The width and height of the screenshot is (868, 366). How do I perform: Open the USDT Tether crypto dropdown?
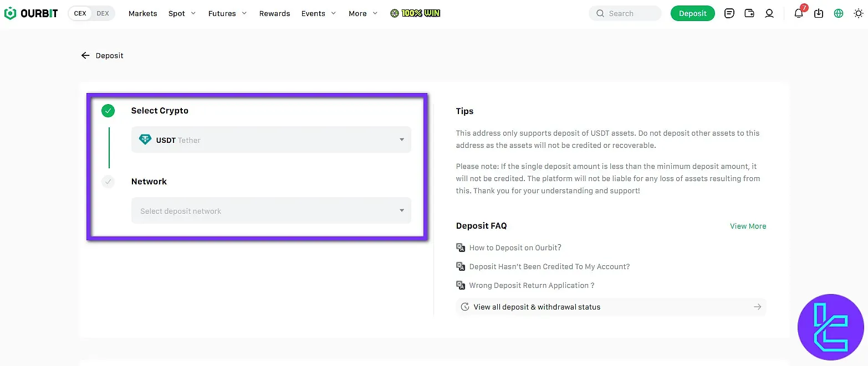coord(271,140)
